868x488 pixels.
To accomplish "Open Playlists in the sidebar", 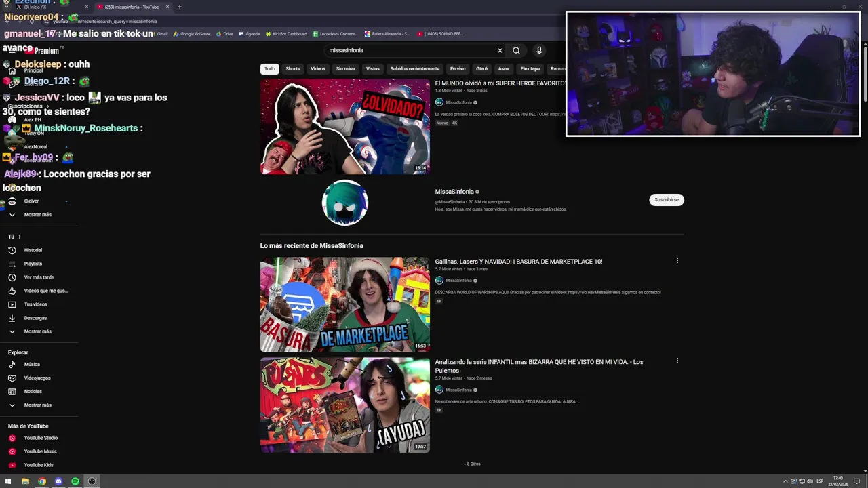I will 33,264.
